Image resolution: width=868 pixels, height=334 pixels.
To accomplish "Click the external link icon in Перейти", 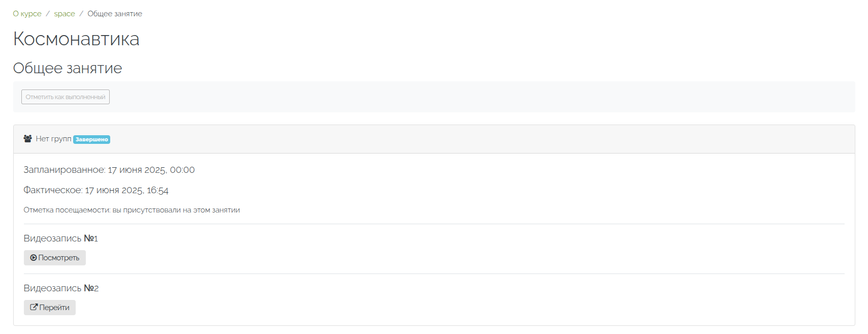I will click(34, 307).
